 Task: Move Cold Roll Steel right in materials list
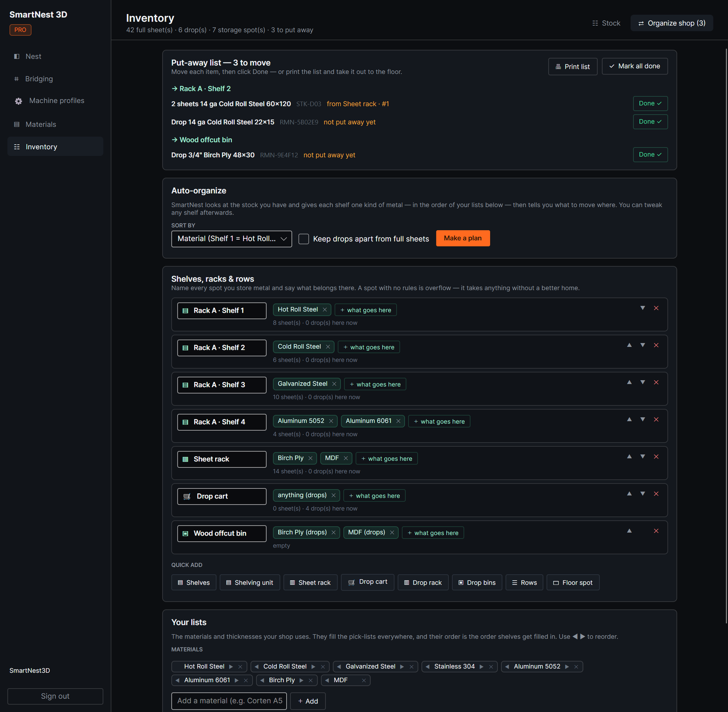click(x=313, y=667)
